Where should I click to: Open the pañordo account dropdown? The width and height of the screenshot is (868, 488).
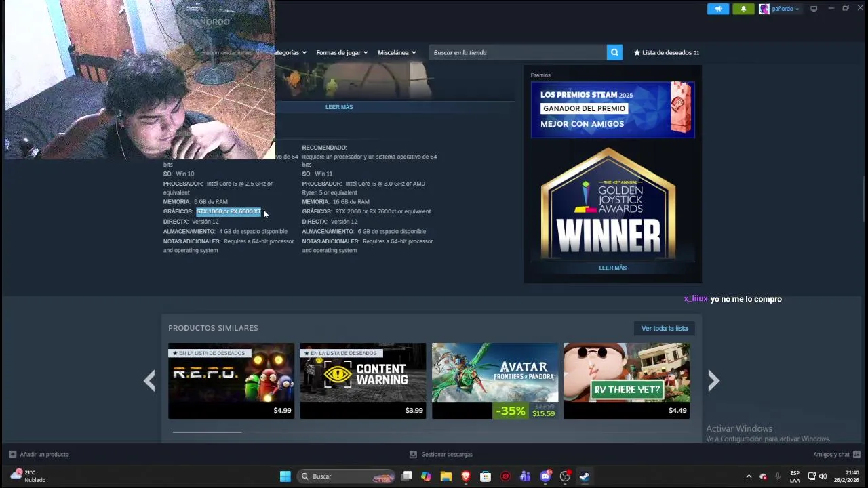click(x=785, y=9)
